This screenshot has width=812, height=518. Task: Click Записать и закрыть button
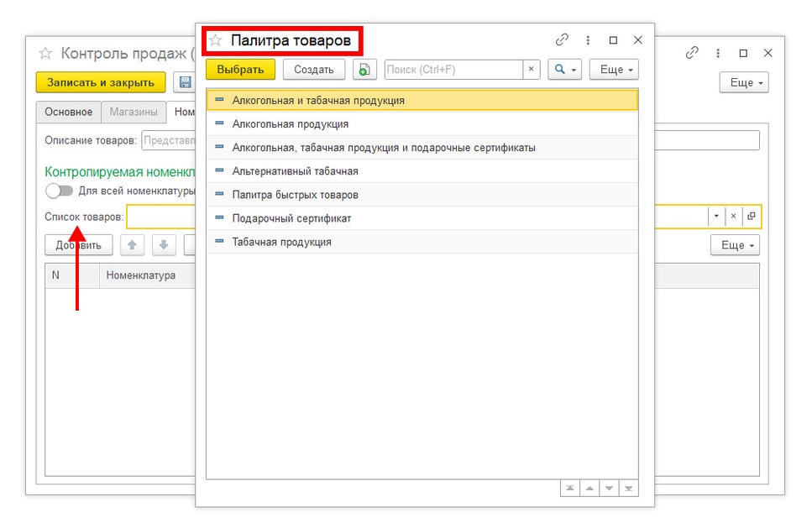coord(101,82)
